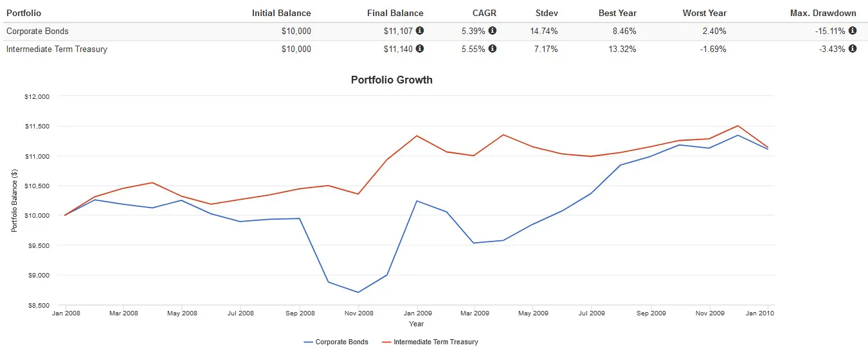Click the CAGR column header
The width and height of the screenshot is (868, 352).
[484, 13]
